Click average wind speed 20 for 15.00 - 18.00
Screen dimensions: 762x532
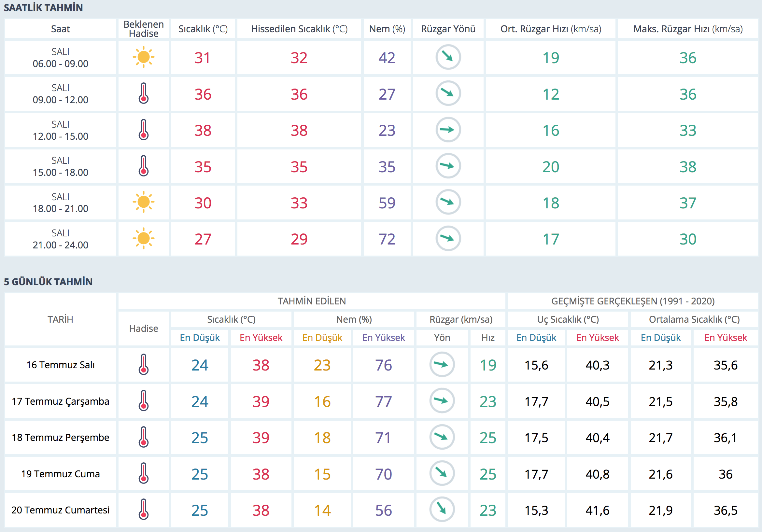click(x=551, y=167)
